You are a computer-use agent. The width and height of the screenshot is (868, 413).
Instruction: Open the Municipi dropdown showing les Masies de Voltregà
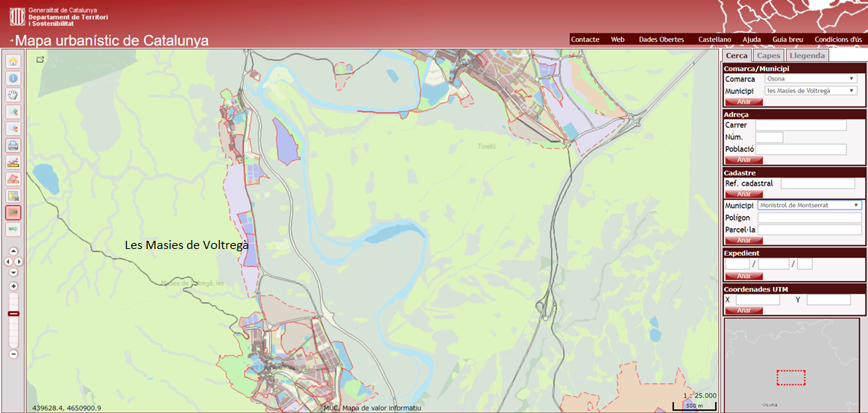pos(812,91)
